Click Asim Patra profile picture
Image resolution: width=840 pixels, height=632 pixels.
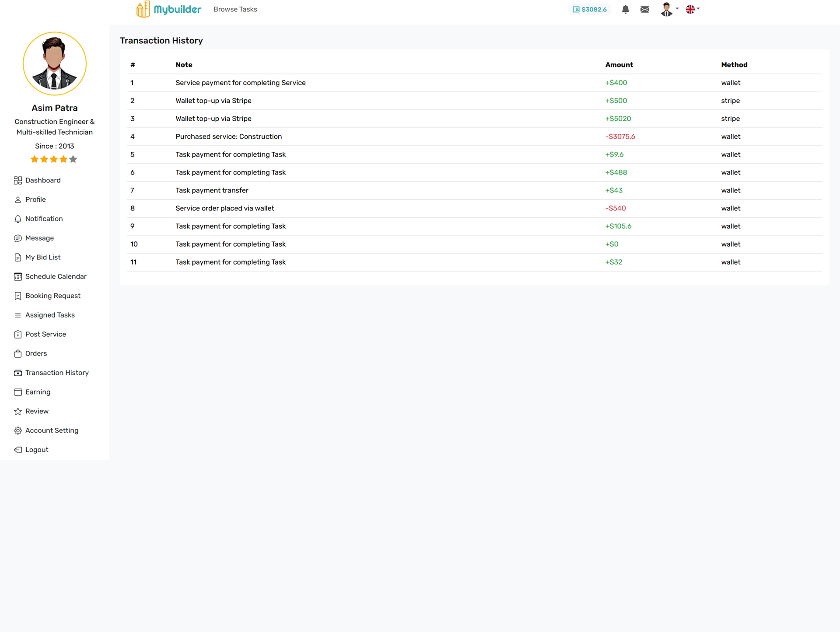(55, 64)
